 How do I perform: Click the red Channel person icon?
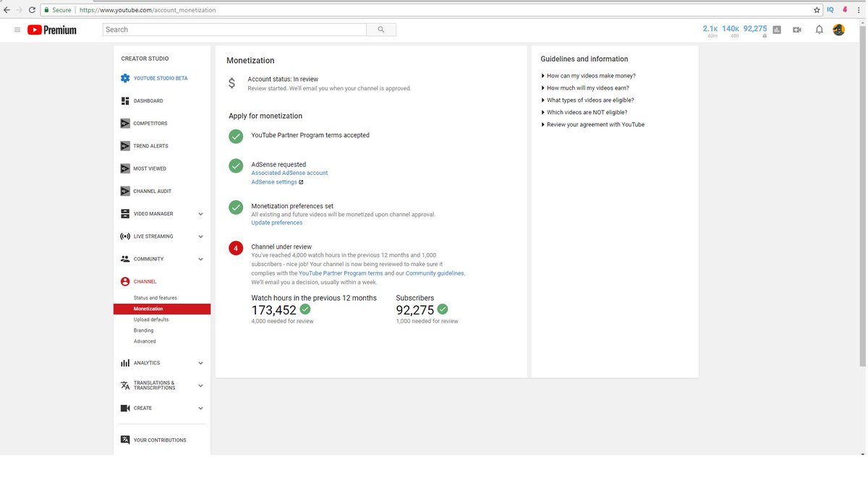pos(125,281)
